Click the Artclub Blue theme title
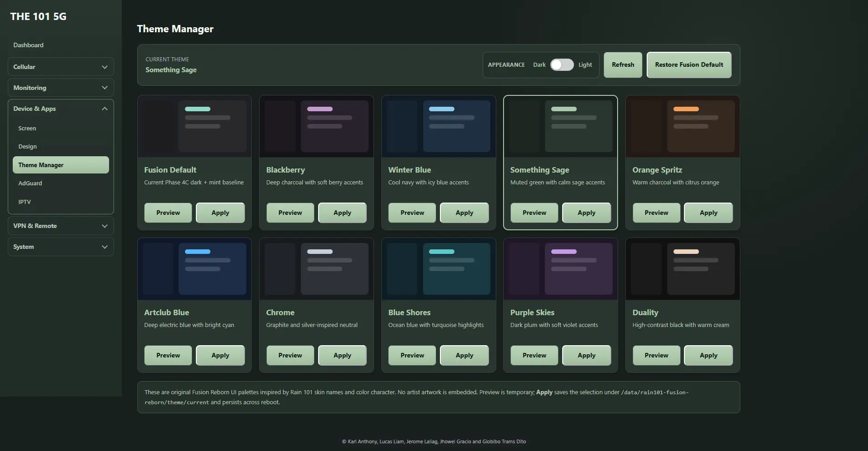Screen dimensions: 868x451 (x=166, y=312)
